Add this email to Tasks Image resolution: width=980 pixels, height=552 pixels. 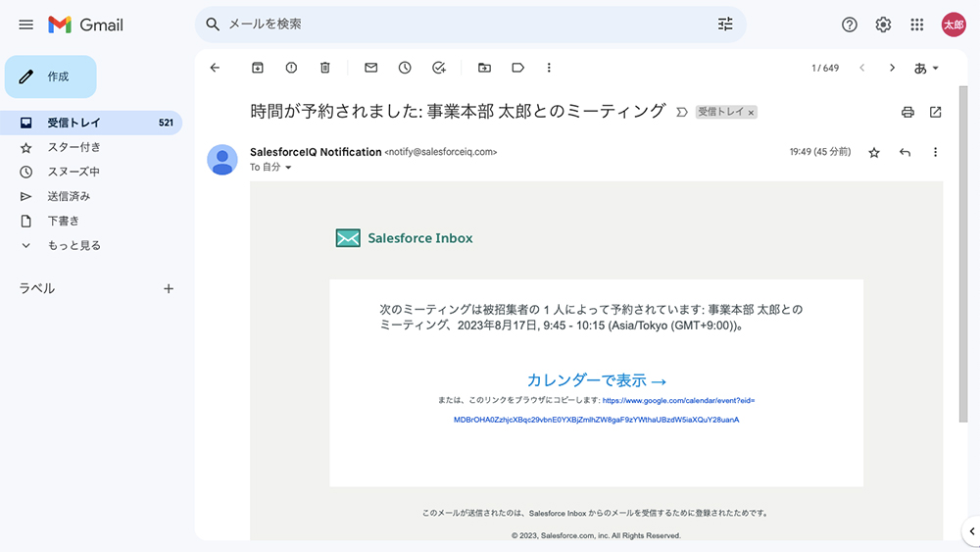[439, 68]
